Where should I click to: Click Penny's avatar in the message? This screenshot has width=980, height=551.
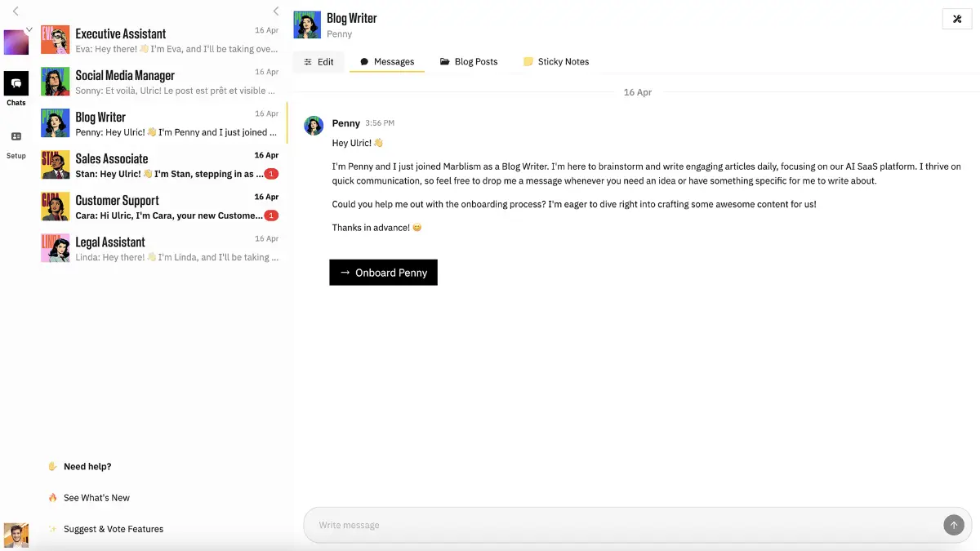tap(314, 125)
